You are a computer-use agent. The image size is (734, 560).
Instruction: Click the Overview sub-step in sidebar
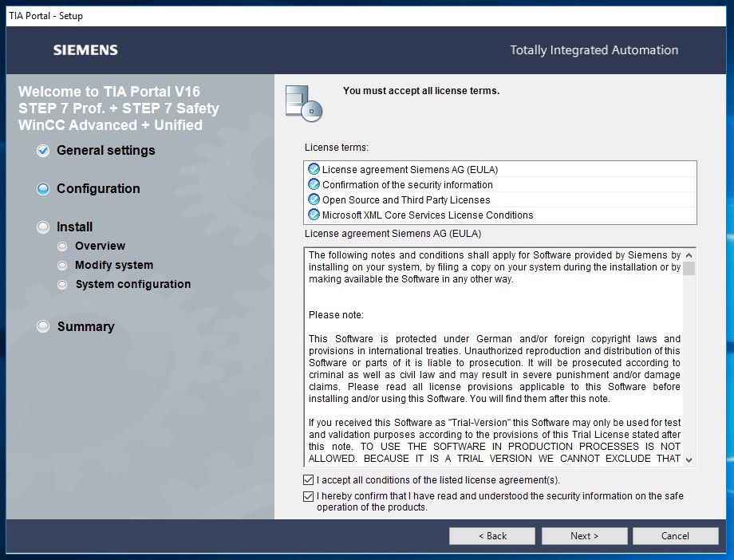tap(100, 246)
